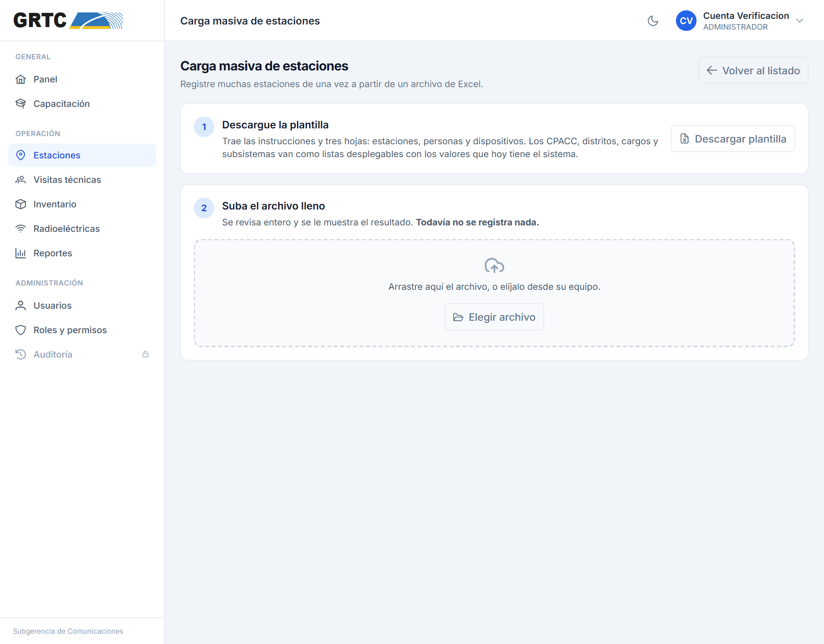Click the Reportes chart icon
Screen dimensions: 824x644
pos(21,253)
